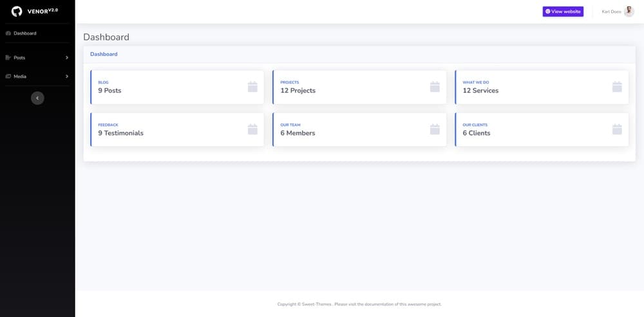Click the calendar icon on Projects card

pyautogui.click(x=435, y=87)
